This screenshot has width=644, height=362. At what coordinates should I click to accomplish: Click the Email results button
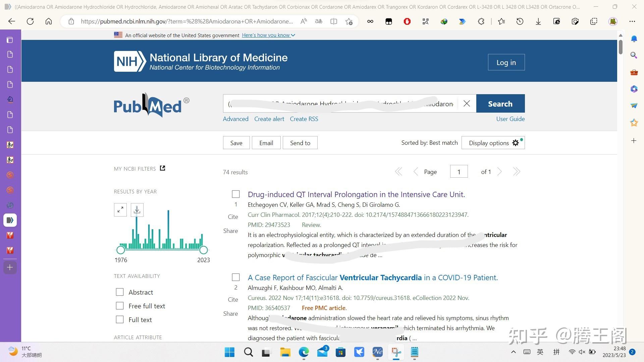[x=266, y=143]
